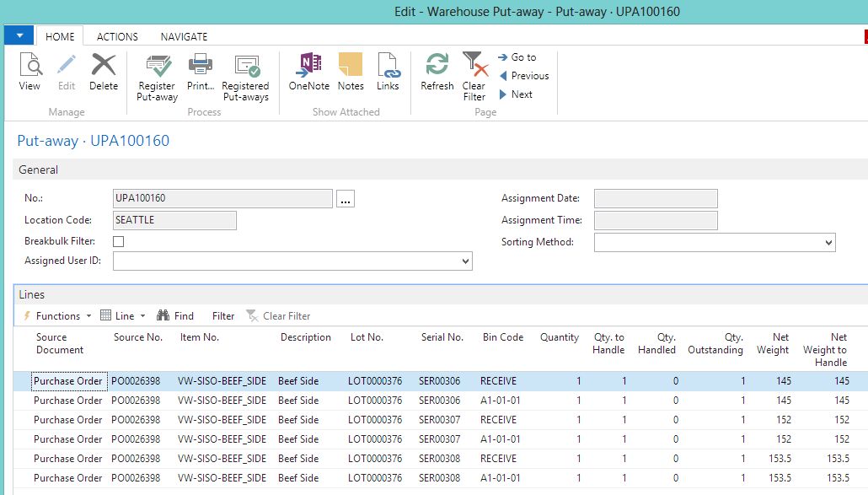Toggle the Breakbulk Filter checkbox
The image size is (868, 495).
pos(119,242)
